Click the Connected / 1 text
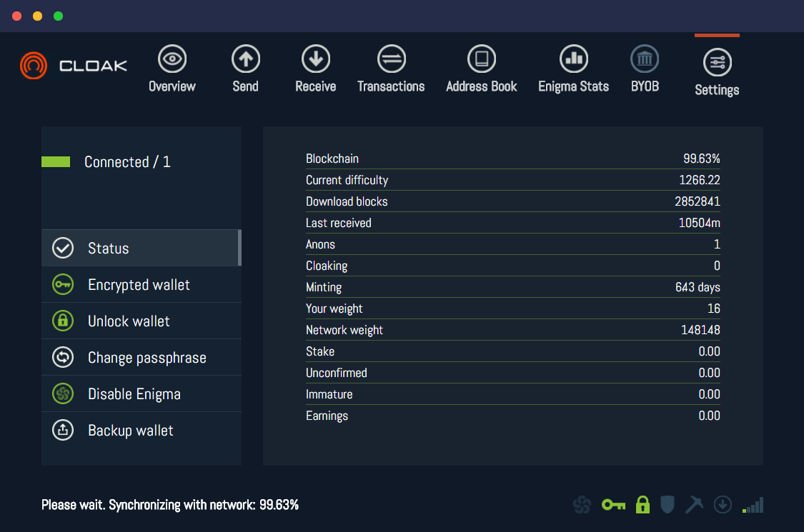Image resolution: width=804 pixels, height=532 pixels. [127, 162]
